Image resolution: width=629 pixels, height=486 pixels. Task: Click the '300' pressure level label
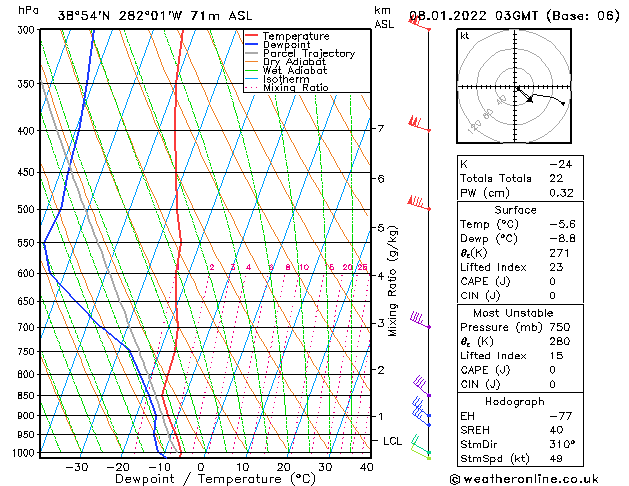tap(28, 30)
